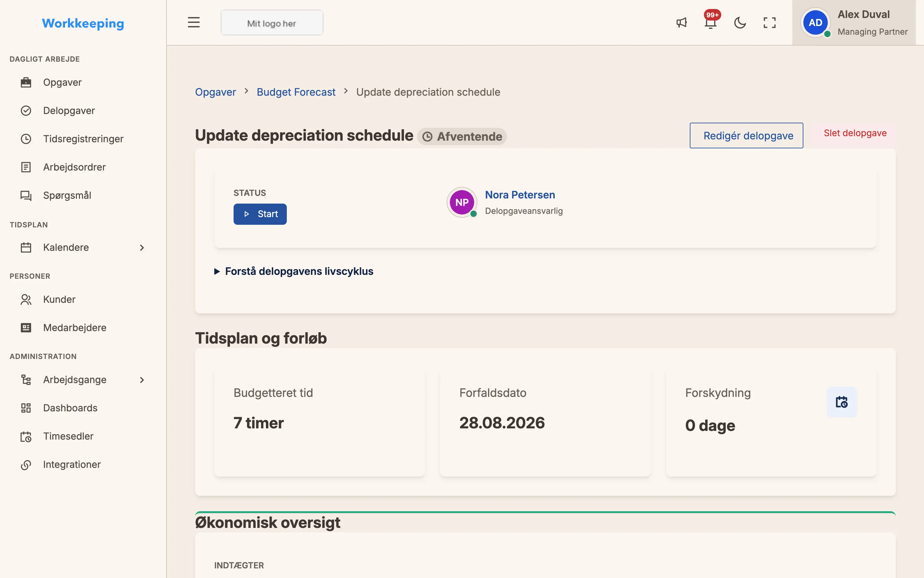Go to Opgaver via the breadcrumb
The height and width of the screenshot is (578, 924).
pos(215,92)
